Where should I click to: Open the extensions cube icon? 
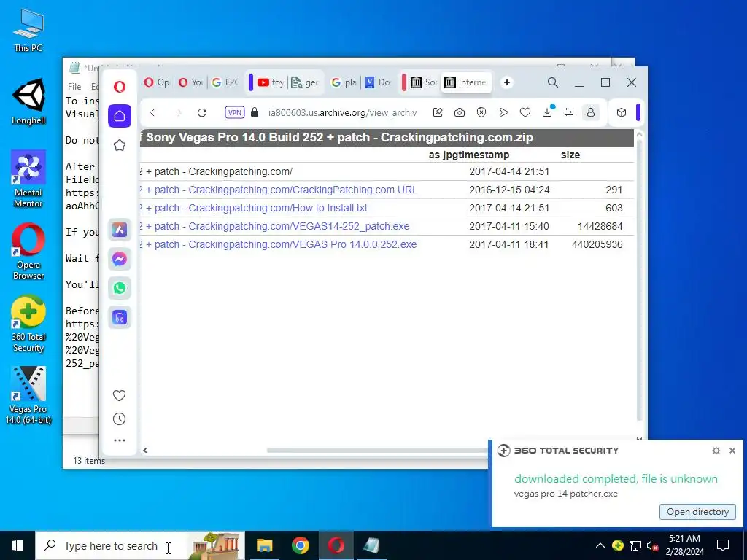point(622,113)
